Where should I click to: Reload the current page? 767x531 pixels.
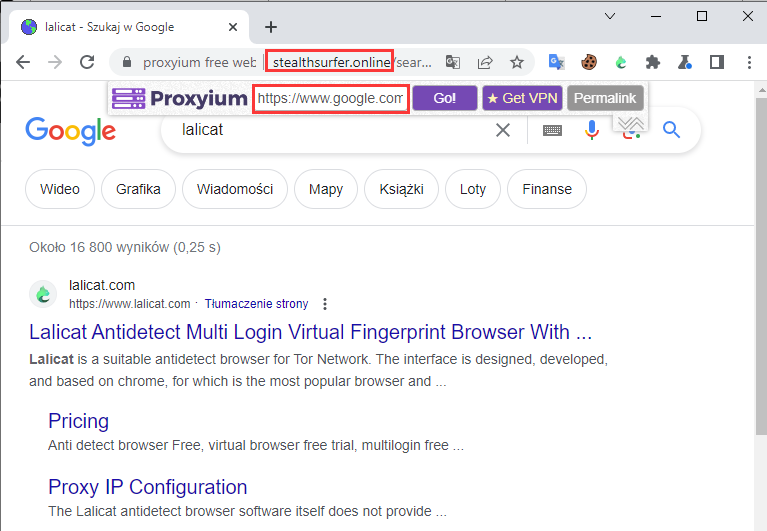pyautogui.click(x=87, y=62)
